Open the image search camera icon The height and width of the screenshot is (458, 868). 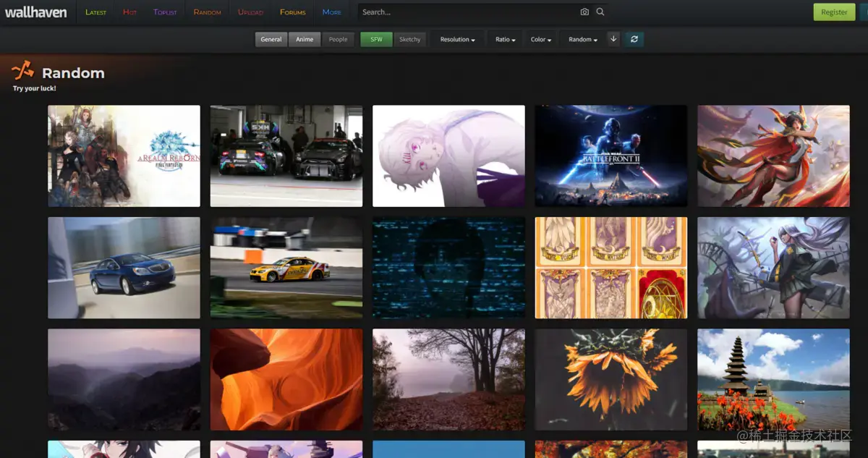pyautogui.click(x=584, y=12)
